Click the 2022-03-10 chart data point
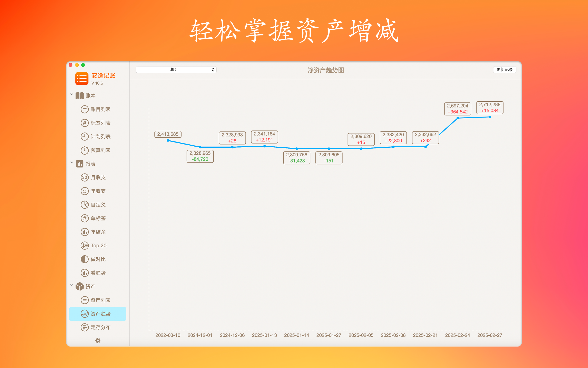The image size is (588, 368). pos(168,140)
